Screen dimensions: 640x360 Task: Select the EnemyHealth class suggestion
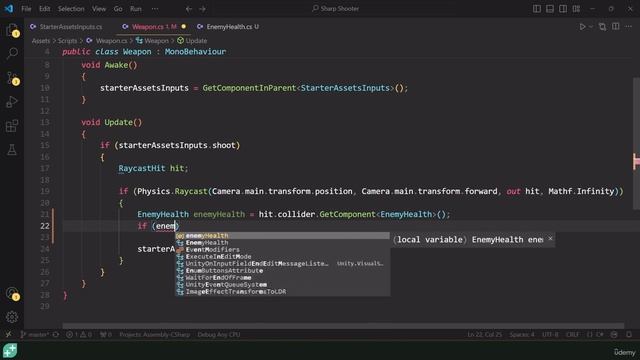tap(282, 243)
